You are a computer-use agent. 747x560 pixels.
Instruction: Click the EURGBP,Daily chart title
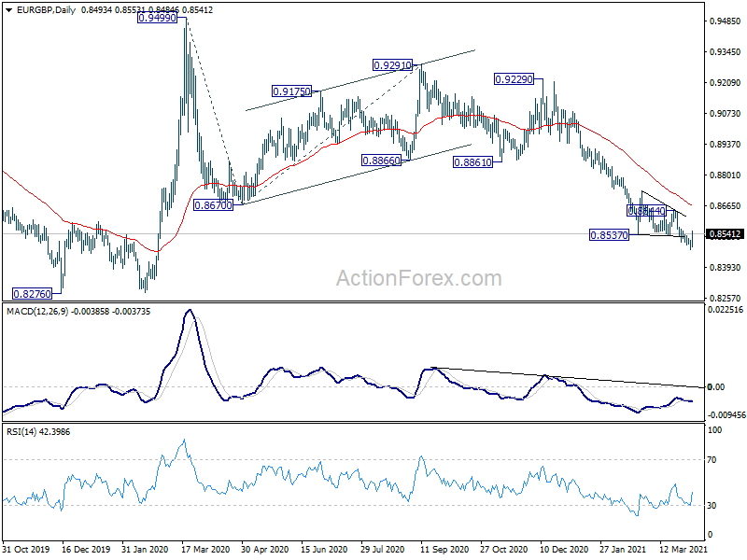pyautogui.click(x=46, y=10)
